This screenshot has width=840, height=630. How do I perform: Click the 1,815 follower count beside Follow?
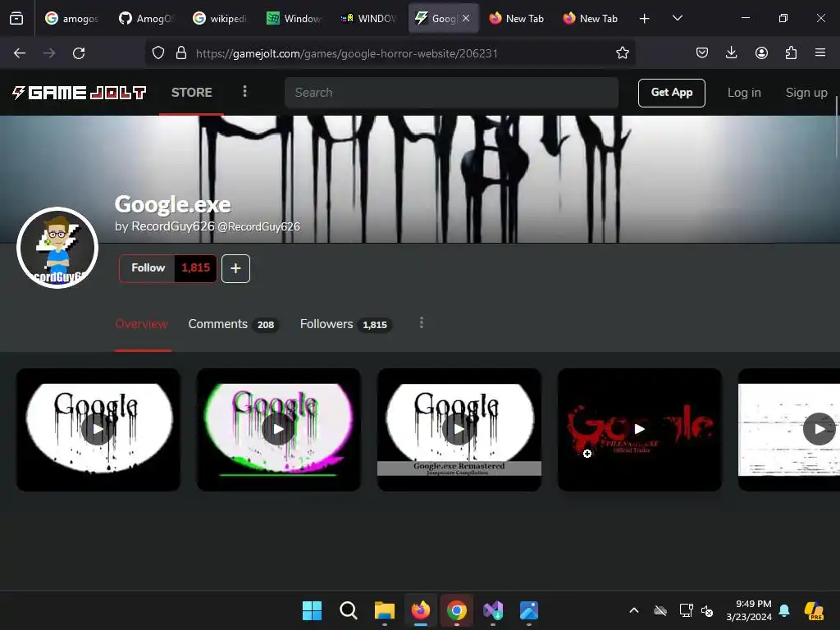[x=195, y=268]
